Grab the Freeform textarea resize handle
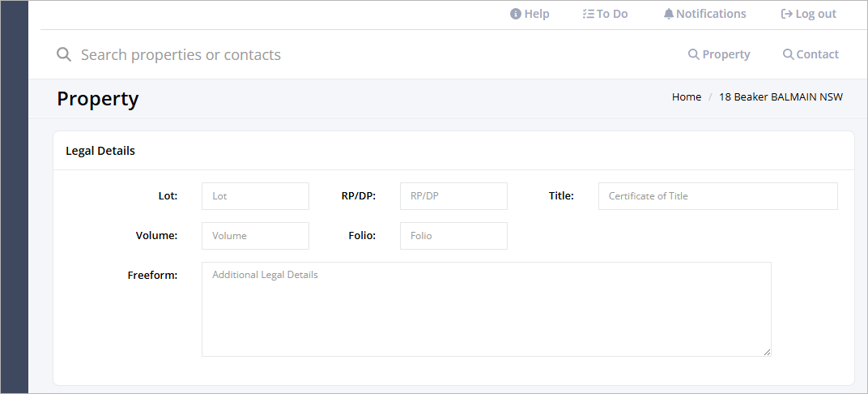 coord(767,352)
